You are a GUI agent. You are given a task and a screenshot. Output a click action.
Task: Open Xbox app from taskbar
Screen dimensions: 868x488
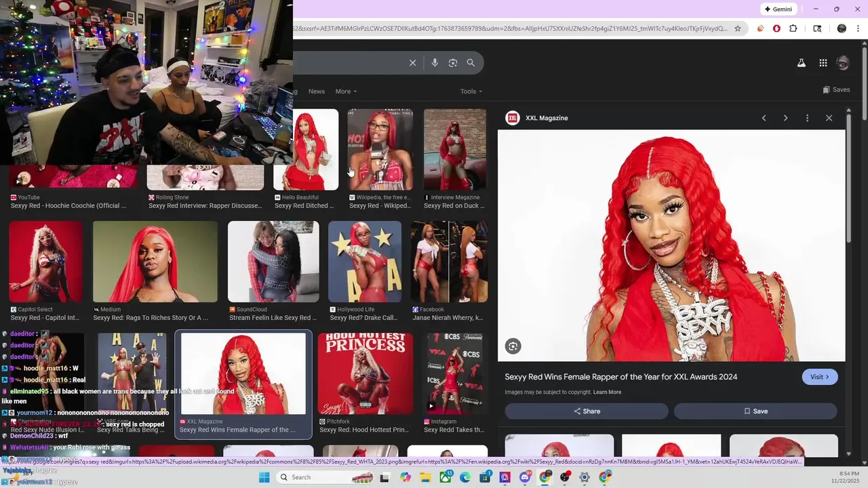(x=446, y=477)
